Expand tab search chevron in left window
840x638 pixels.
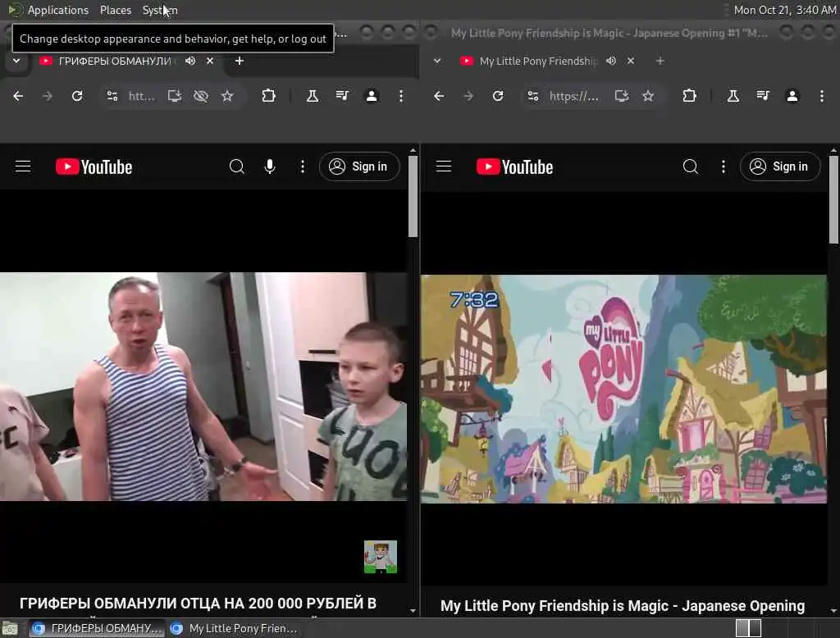point(16,61)
